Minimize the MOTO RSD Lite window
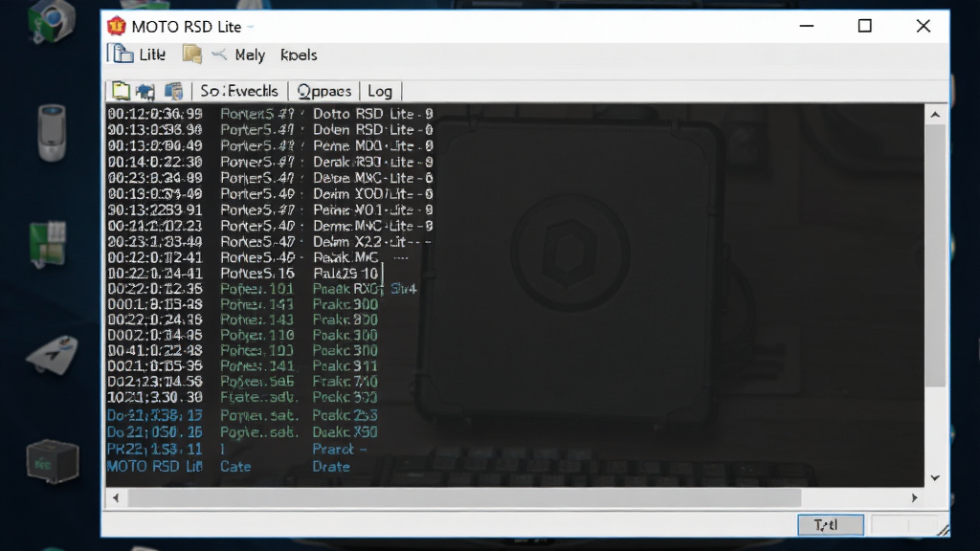Image resolution: width=980 pixels, height=551 pixels. 807,26
